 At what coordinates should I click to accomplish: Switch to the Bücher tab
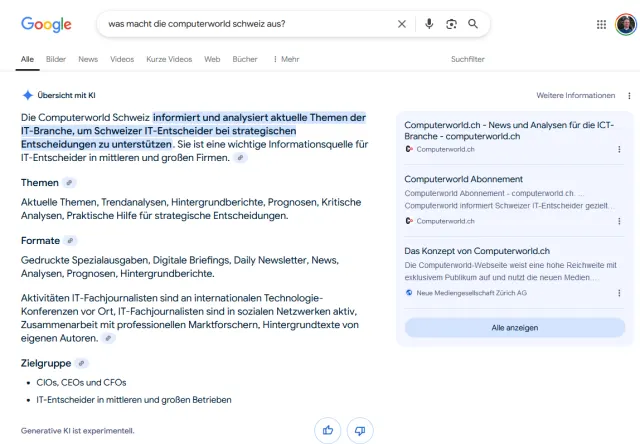point(245,59)
